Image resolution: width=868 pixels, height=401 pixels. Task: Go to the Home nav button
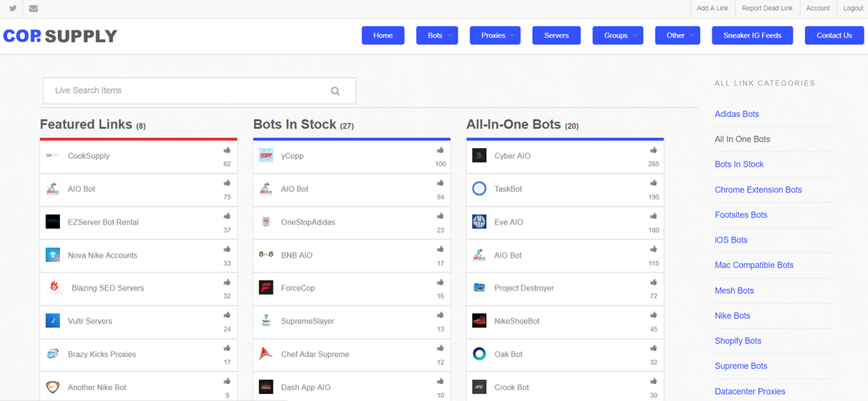pos(383,35)
